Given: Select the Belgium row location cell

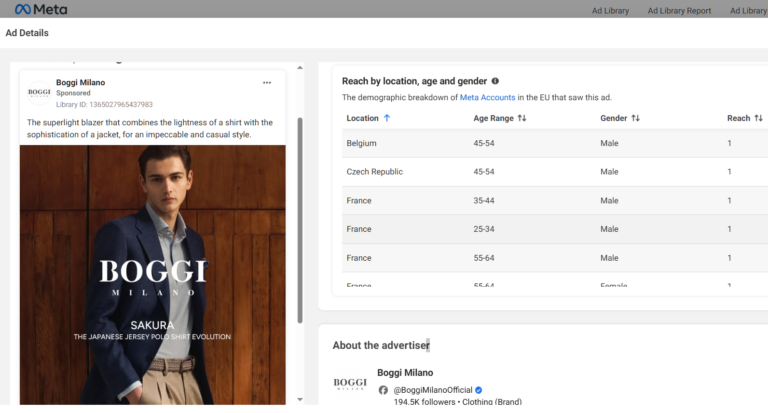Looking at the screenshot, I should pyautogui.click(x=361, y=143).
